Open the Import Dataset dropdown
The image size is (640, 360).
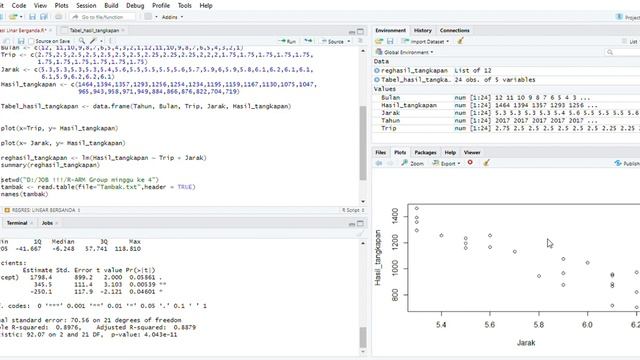[425, 41]
